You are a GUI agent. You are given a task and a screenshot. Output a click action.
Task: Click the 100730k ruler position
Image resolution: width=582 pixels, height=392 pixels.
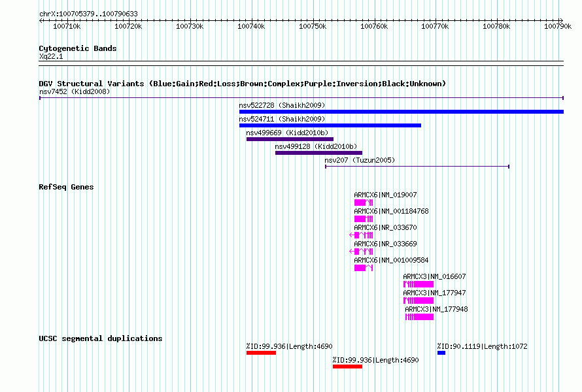[x=190, y=26]
